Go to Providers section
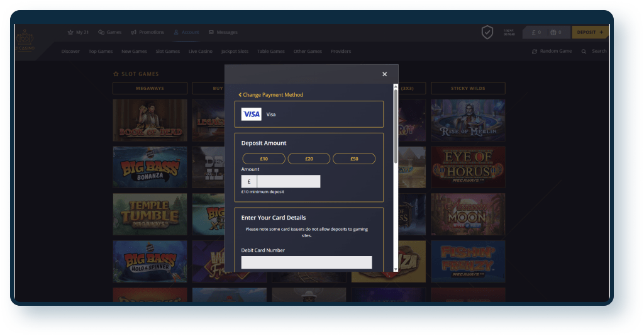 340,52
